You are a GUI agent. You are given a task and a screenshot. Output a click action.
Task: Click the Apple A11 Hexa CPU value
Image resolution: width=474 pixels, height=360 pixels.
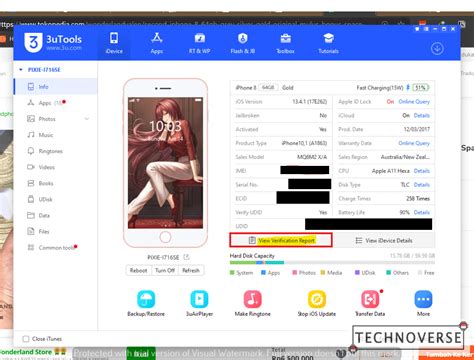(391, 171)
